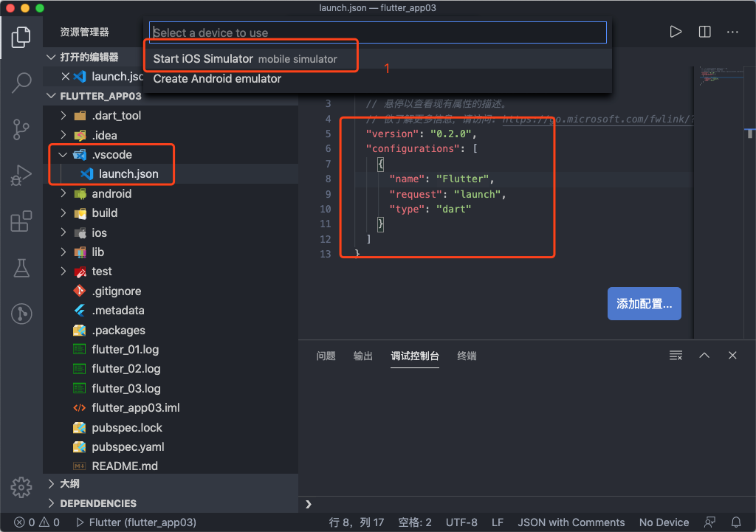The image size is (756, 532).
Task: Click the .gitignore file icon
Action: point(80,291)
